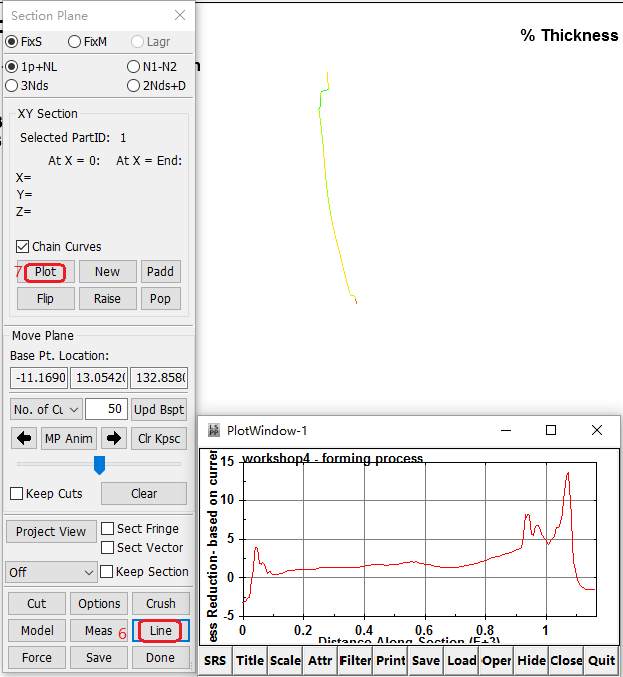Open the No. of Cuts dropdown
Image resolution: width=623 pixels, height=677 pixels.
tap(46, 409)
